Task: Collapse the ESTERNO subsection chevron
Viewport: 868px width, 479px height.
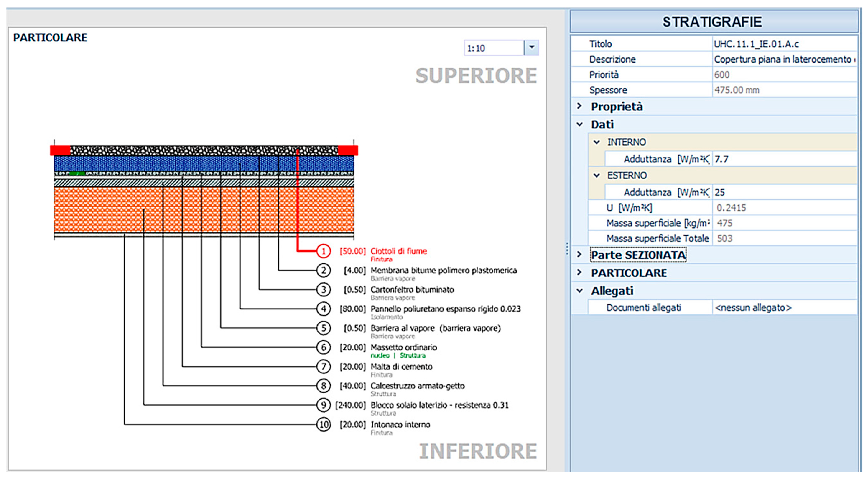Action: (597, 175)
